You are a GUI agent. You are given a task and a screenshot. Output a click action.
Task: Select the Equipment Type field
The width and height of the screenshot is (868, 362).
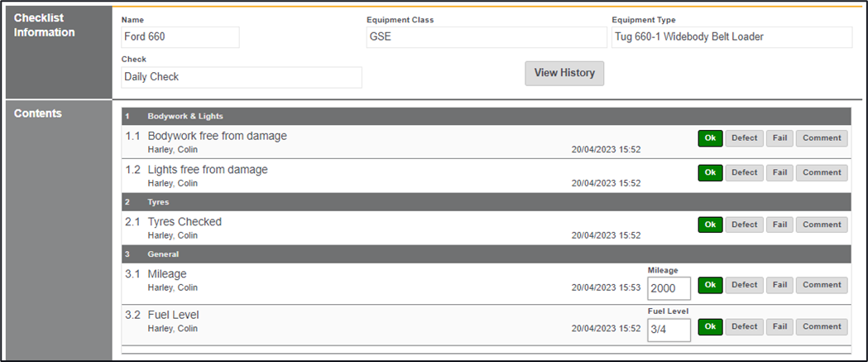(x=731, y=37)
